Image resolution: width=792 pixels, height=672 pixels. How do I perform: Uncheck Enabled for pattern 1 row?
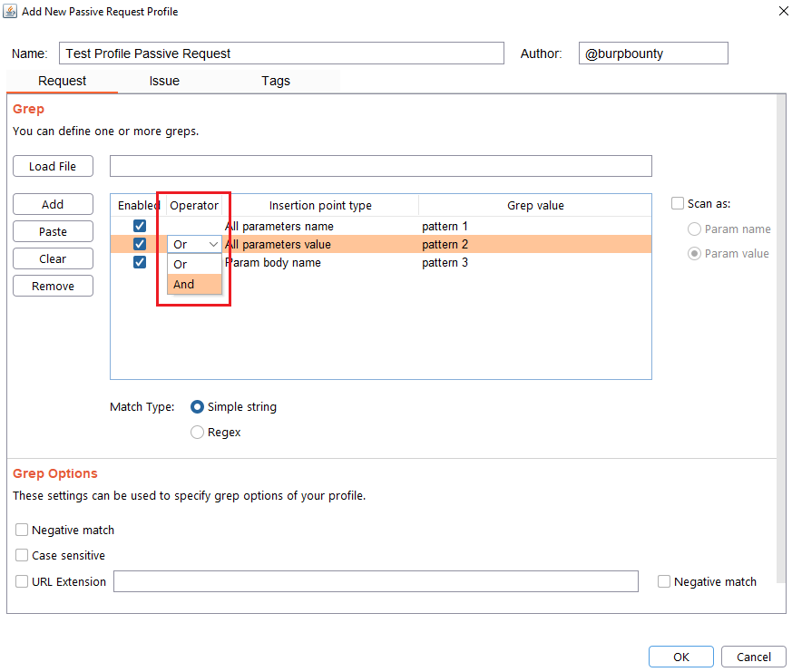(140, 226)
